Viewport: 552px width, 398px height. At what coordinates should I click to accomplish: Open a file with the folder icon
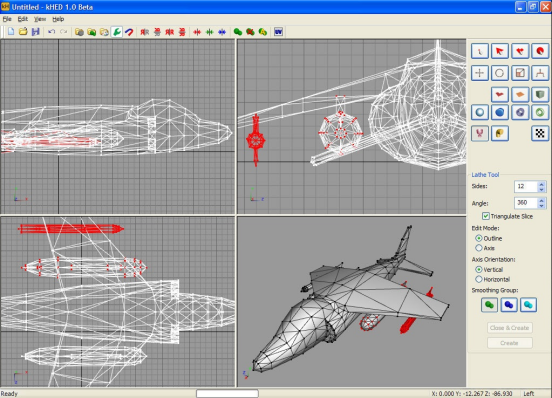23,32
